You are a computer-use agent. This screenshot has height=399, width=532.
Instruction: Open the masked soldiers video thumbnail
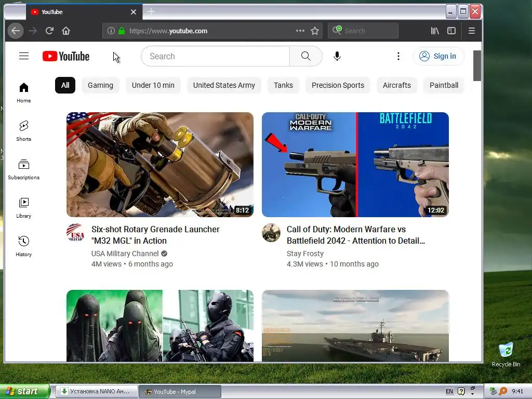(160, 326)
